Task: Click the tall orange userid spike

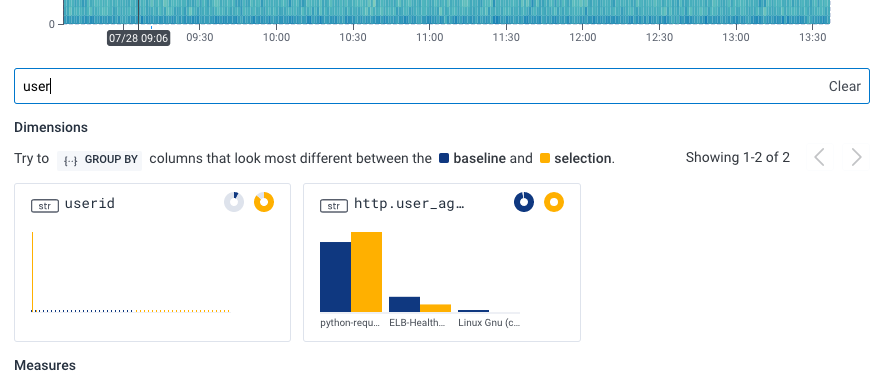Action: click(x=32, y=272)
